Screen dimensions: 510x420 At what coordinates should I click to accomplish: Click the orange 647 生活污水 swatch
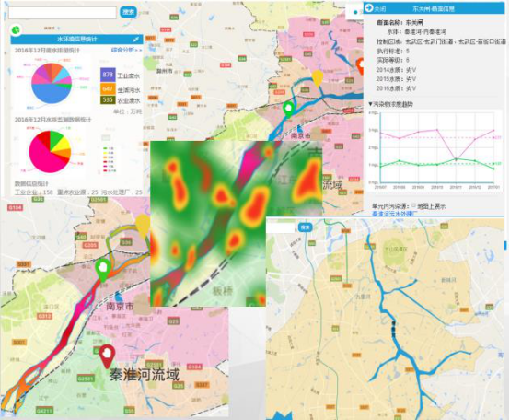pos(108,88)
